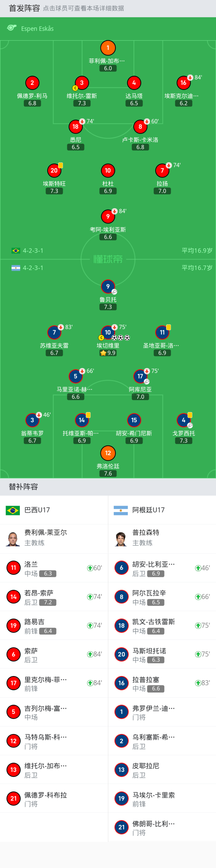Tap Argentina number 10 Echeverri's jersey
216x868 pixels.
point(108,332)
